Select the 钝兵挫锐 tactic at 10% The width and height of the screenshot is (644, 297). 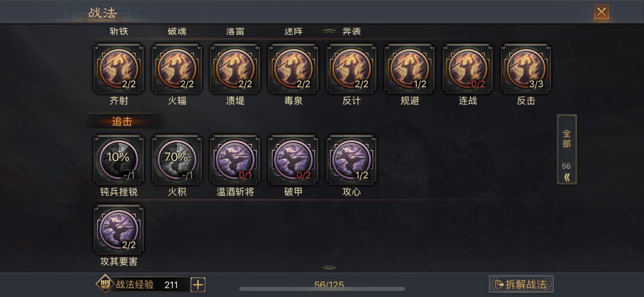click(118, 160)
